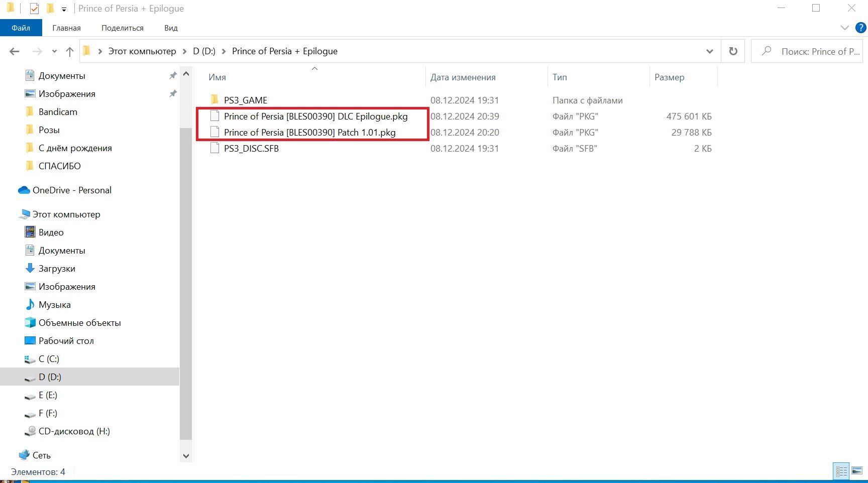Viewport: 868px width, 483px height.
Task: Open the Файл menu
Action: pos(21,28)
